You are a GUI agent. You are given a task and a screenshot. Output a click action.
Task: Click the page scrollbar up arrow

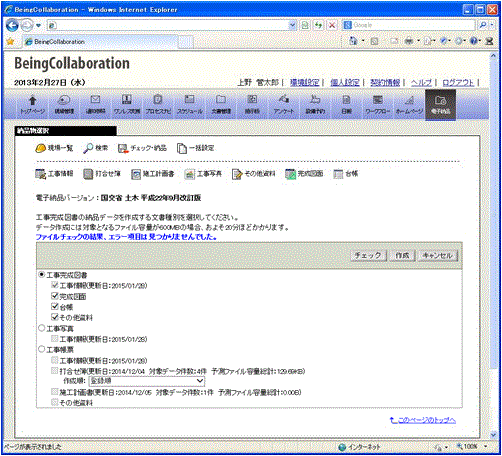coord(493,56)
